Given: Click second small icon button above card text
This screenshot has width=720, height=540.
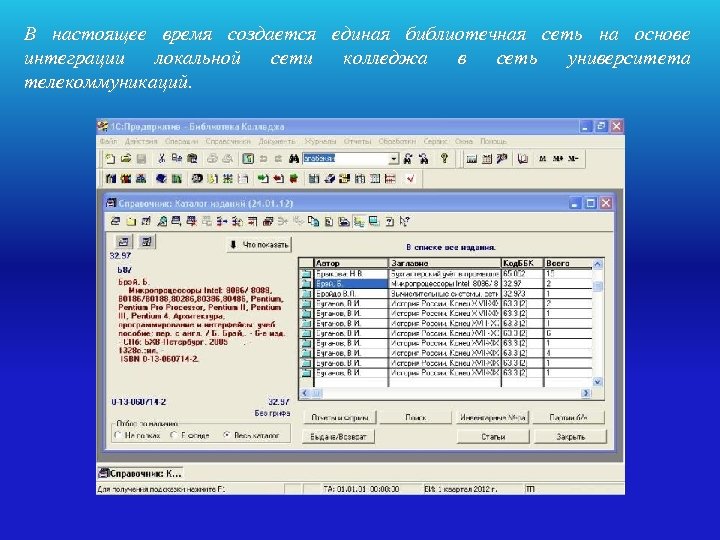Looking at the screenshot, I should pos(146,241).
